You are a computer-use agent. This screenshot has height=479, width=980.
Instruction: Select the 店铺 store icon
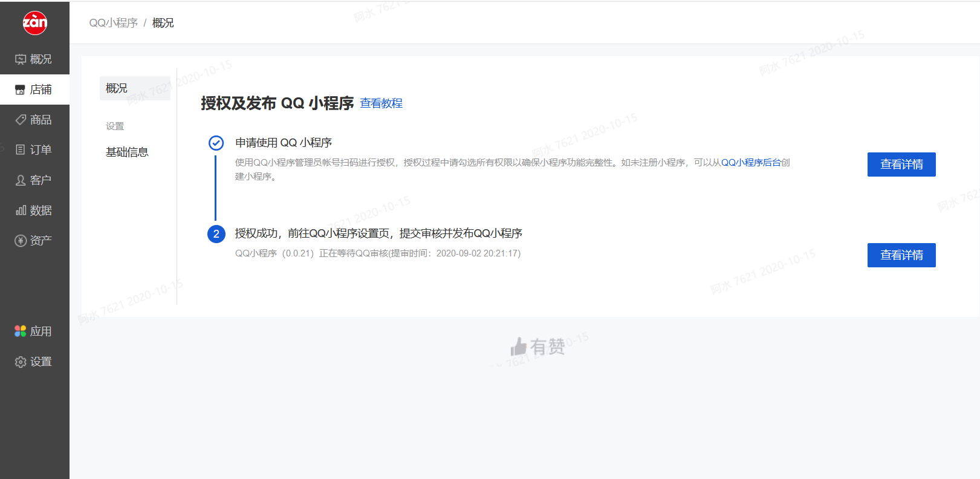21,90
